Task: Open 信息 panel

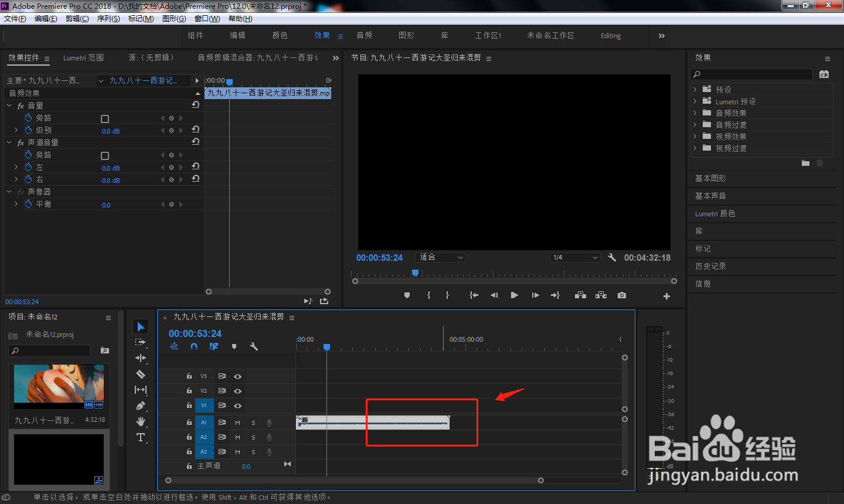Action: tap(703, 284)
